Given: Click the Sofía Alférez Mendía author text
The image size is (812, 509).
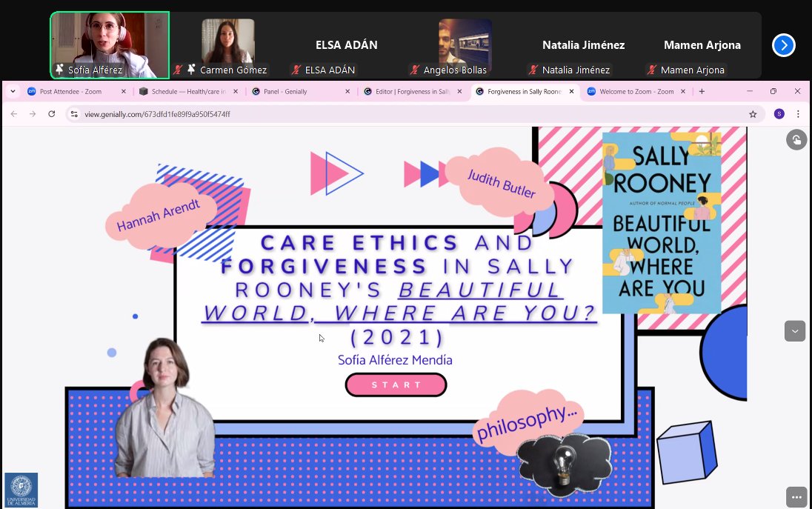Looking at the screenshot, I should tap(395, 360).
